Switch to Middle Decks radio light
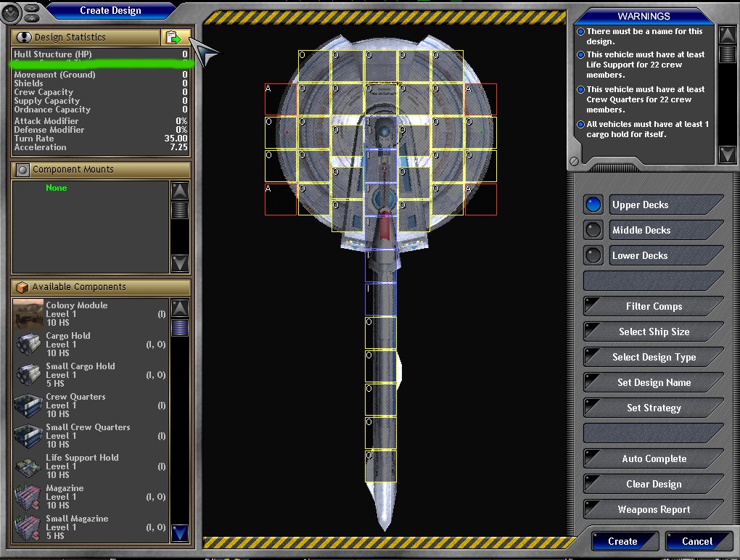Screen dimensions: 740x560 coord(593,230)
